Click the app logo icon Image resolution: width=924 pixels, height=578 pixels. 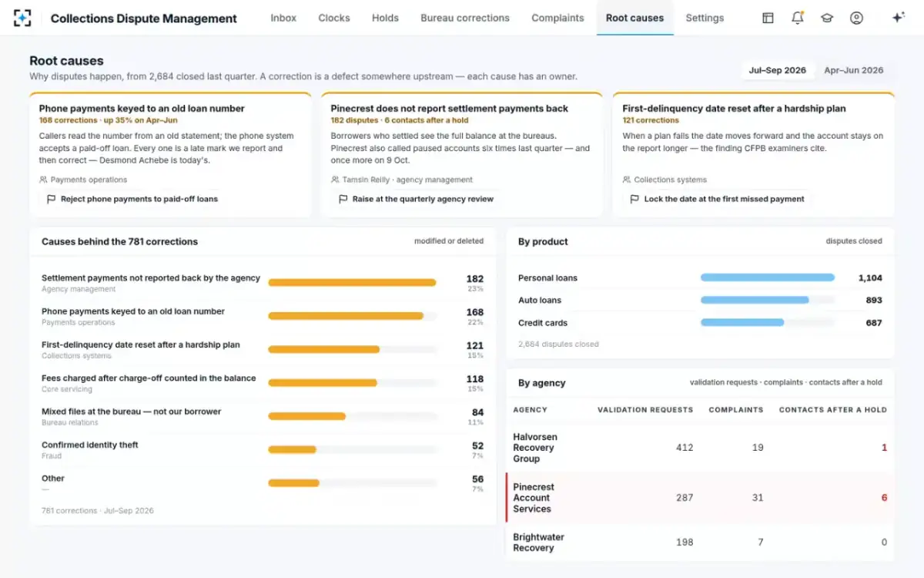[23, 18]
